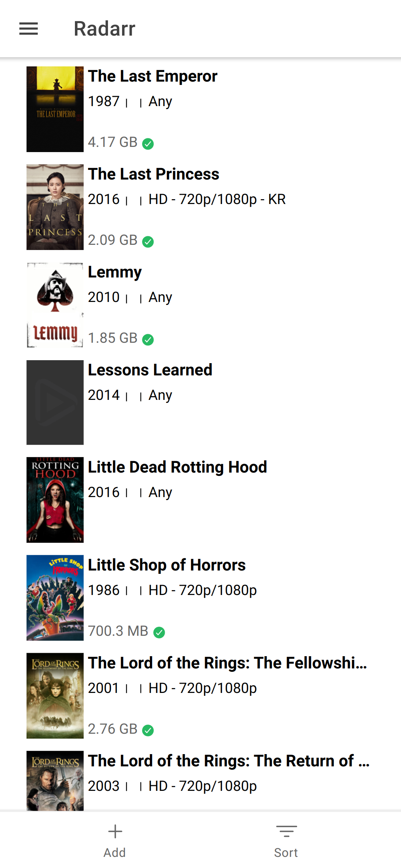Tap the Lemmy title text
Viewport: 401px width, 868px height.
pyautogui.click(x=115, y=272)
